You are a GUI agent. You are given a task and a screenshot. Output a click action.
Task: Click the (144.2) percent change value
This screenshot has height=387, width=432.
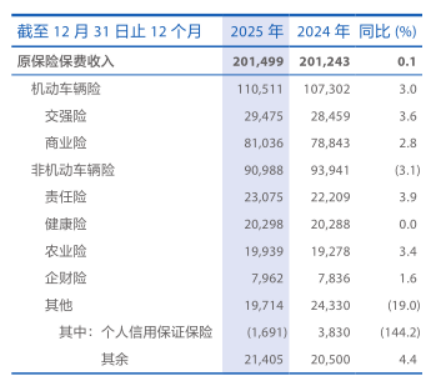400,332
